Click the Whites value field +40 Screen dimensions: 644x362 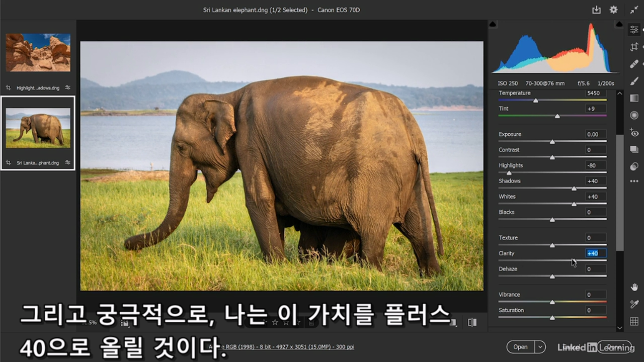click(x=596, y=197)
